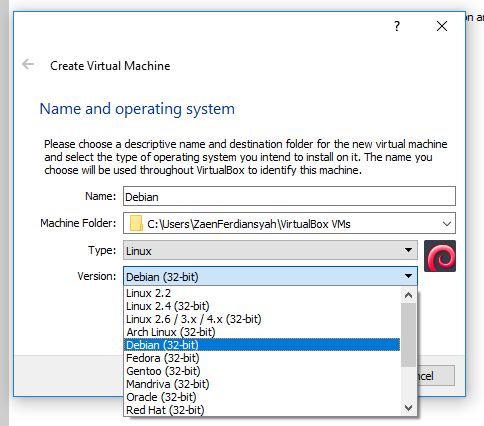The width and height of the screenshot is (484, 426).
Task: Click the version list scroll down arrow
Action: 408,408
